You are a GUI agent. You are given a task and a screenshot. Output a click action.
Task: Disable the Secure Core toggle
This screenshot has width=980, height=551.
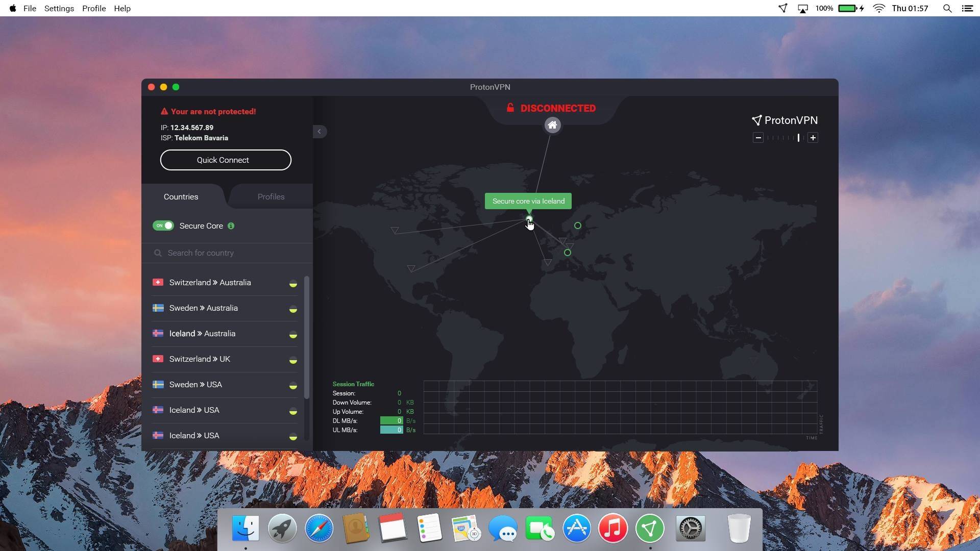coord(163,226)
